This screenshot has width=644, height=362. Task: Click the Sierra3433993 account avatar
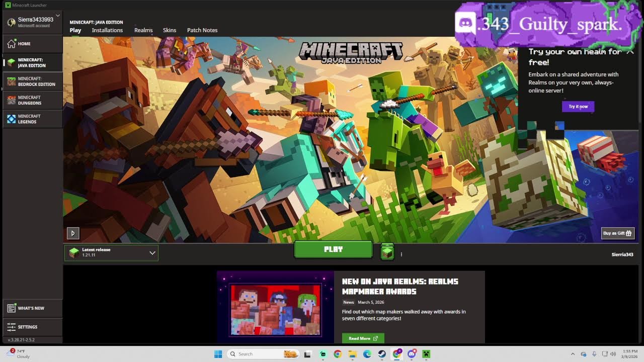pos(11,22)
